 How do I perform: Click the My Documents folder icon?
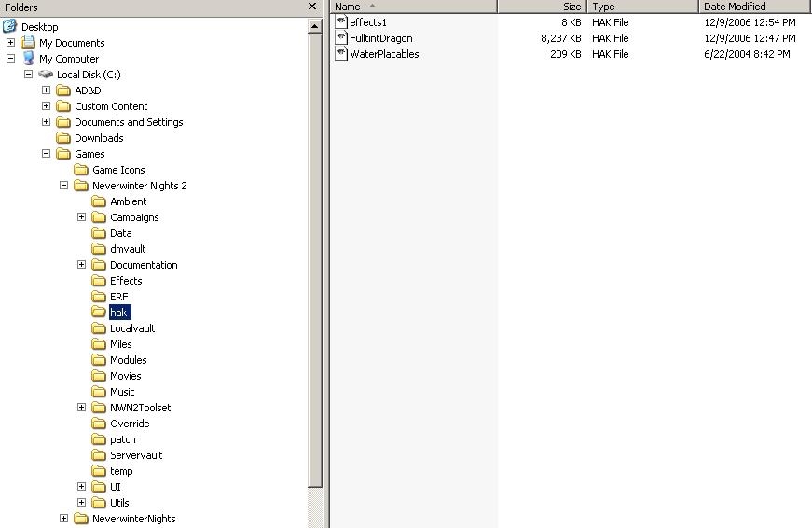coord(29,43)
